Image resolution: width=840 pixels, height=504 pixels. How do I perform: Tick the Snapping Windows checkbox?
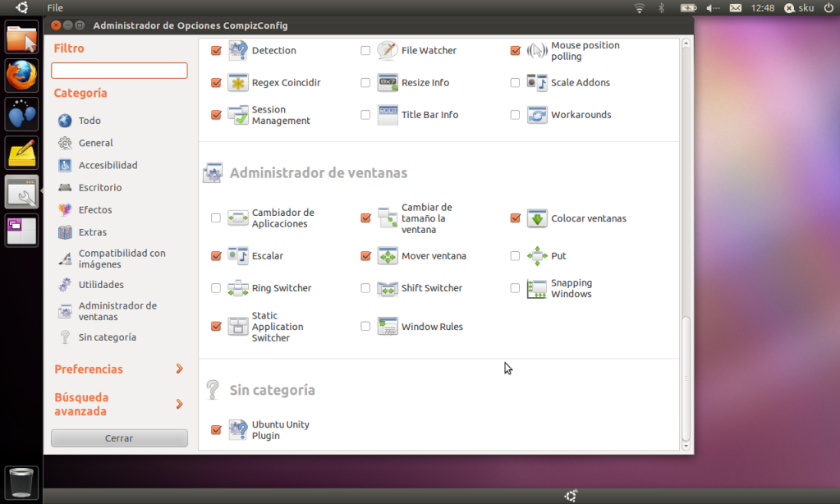coord(515,287)
